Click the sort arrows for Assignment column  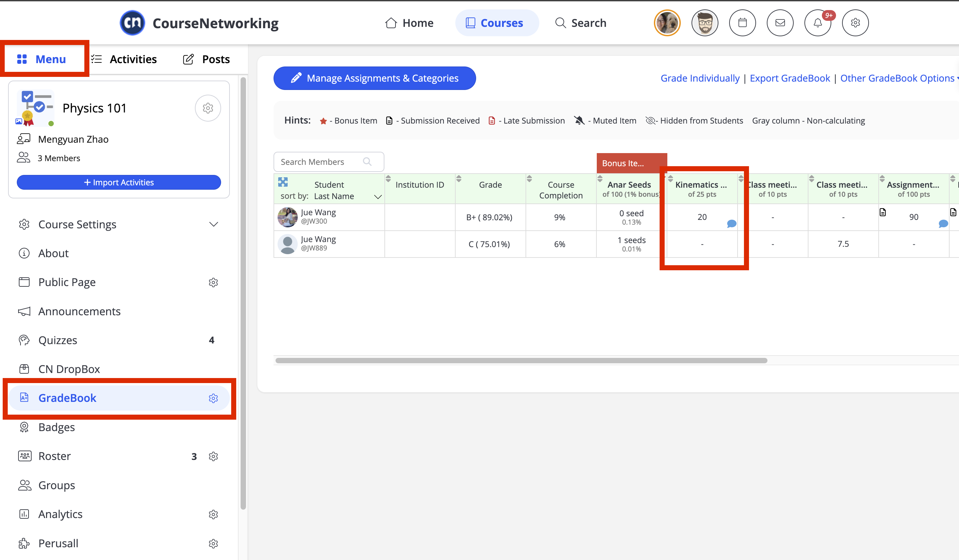(882, 179)
